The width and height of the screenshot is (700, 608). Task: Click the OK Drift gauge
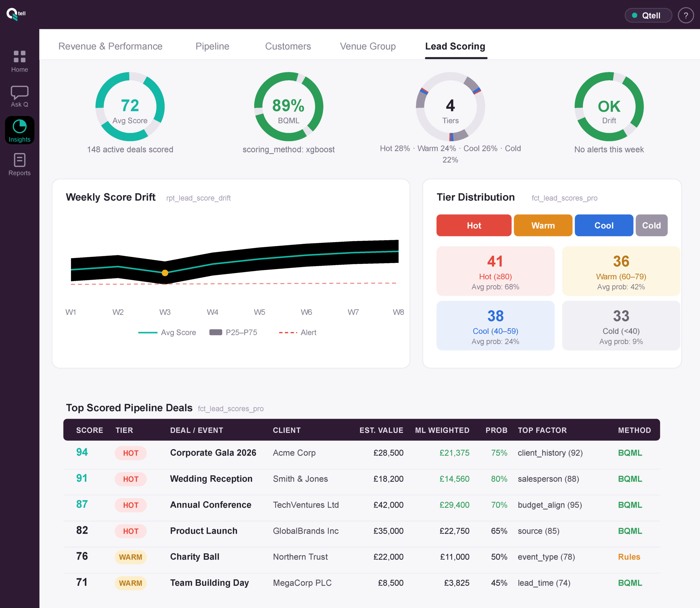point(609,107)
